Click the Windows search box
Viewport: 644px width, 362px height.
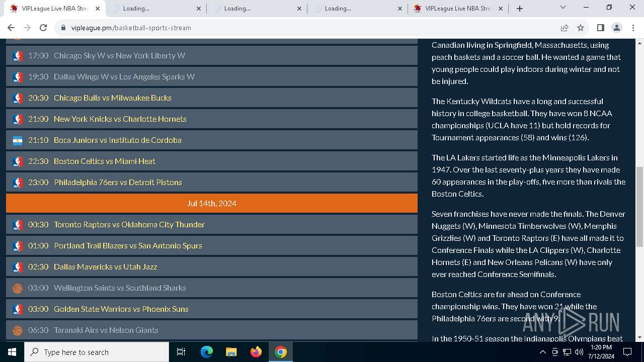(x=97, y=352)
